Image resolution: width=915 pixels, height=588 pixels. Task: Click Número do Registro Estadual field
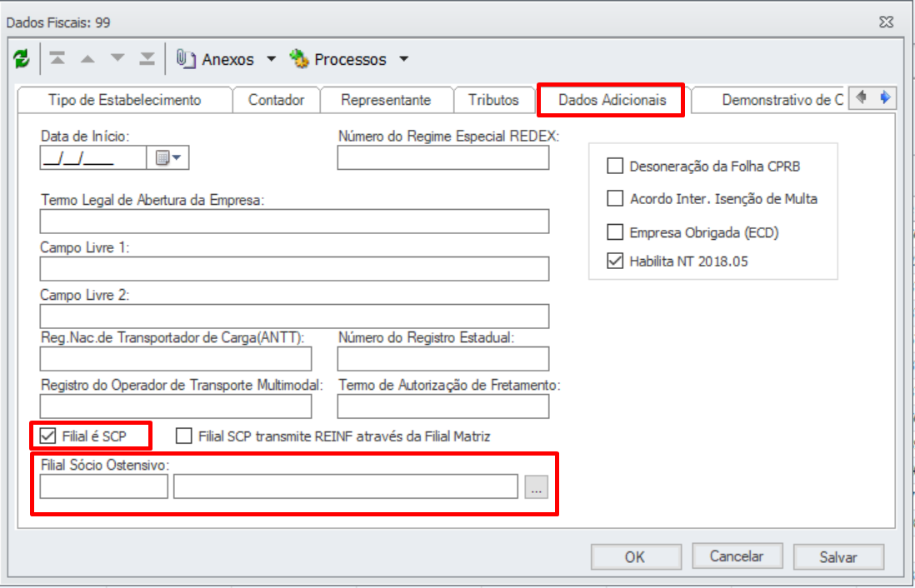tap(442, 359)
